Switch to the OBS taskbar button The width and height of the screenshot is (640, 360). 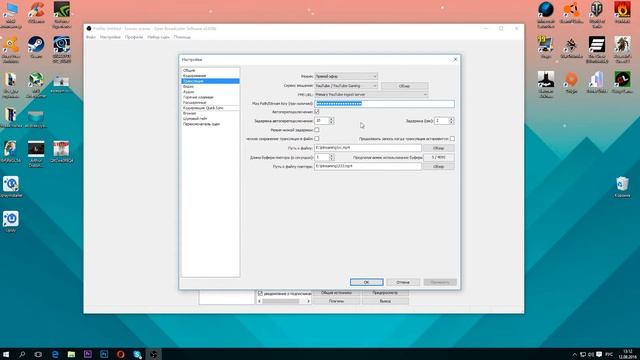153,354
